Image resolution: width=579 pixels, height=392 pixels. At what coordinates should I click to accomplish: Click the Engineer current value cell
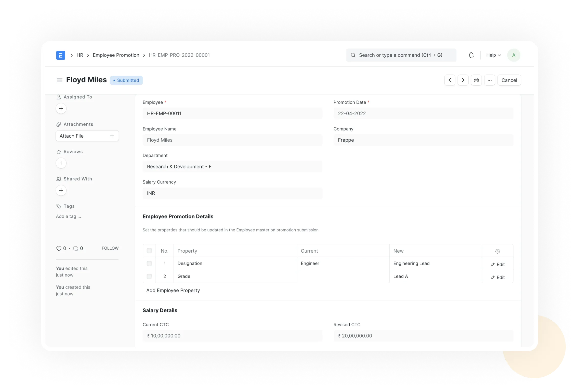click(343, 264)
